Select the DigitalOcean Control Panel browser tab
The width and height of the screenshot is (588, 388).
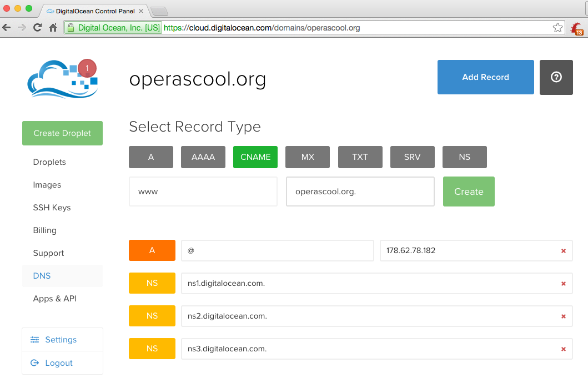(96, 11)
